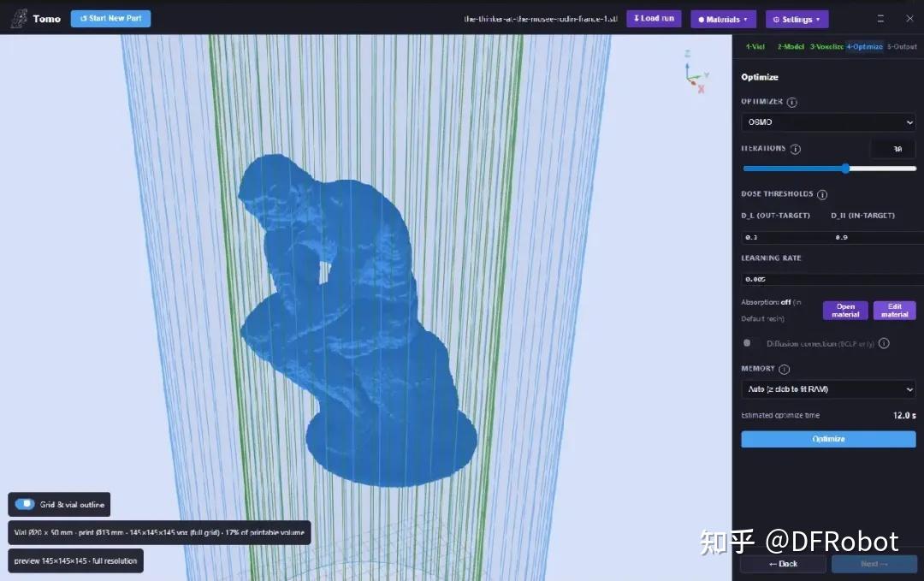
Task: Toggle the Grid & vial outline switch
Action: tap(25, 504)
